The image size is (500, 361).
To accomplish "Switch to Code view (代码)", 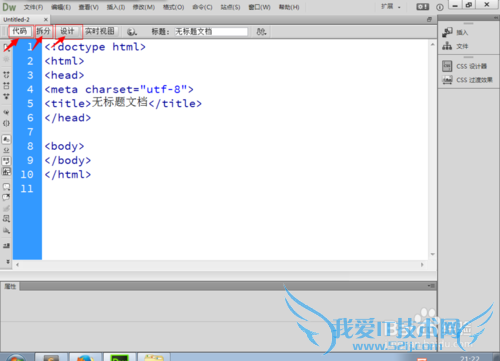I will tap(20, 31).
